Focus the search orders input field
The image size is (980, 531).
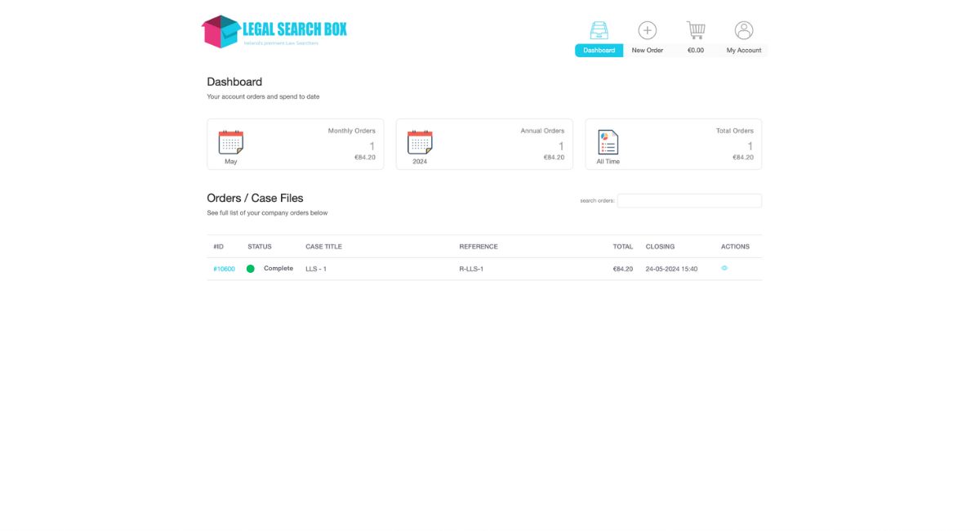(x=689, y=201)
